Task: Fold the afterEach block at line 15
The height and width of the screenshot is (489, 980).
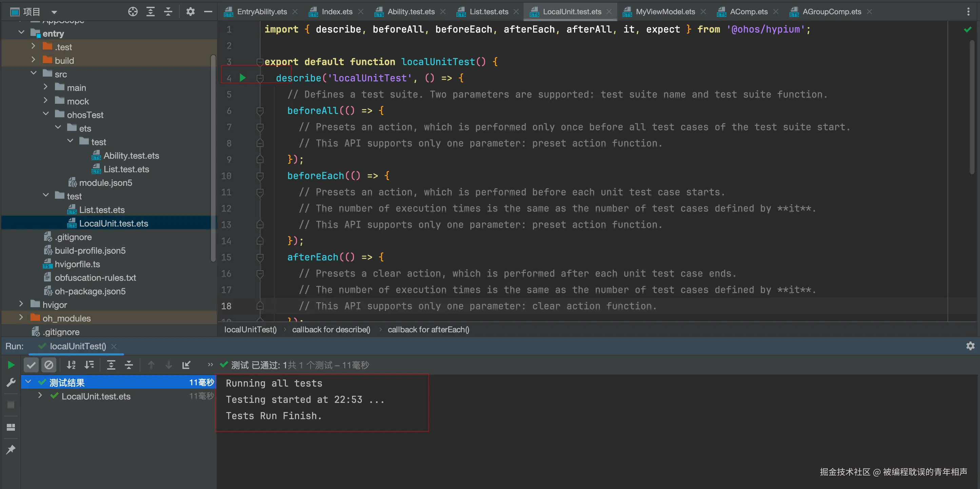Action: tap(260, 257)
